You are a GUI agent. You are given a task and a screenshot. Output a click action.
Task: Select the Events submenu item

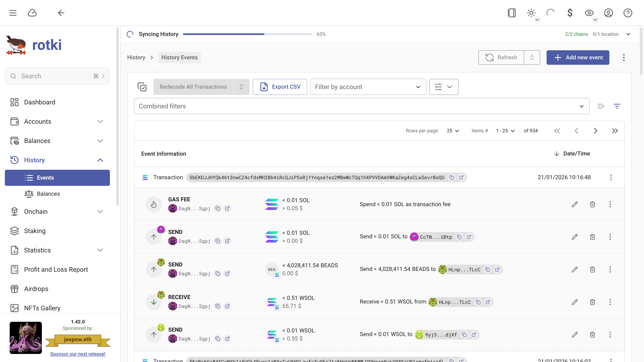(x=57, y=178)
